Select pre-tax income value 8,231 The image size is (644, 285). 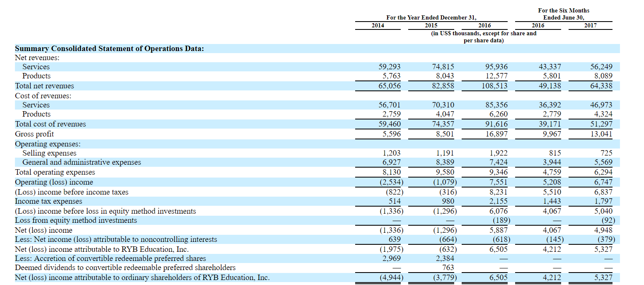click(499, 192)
